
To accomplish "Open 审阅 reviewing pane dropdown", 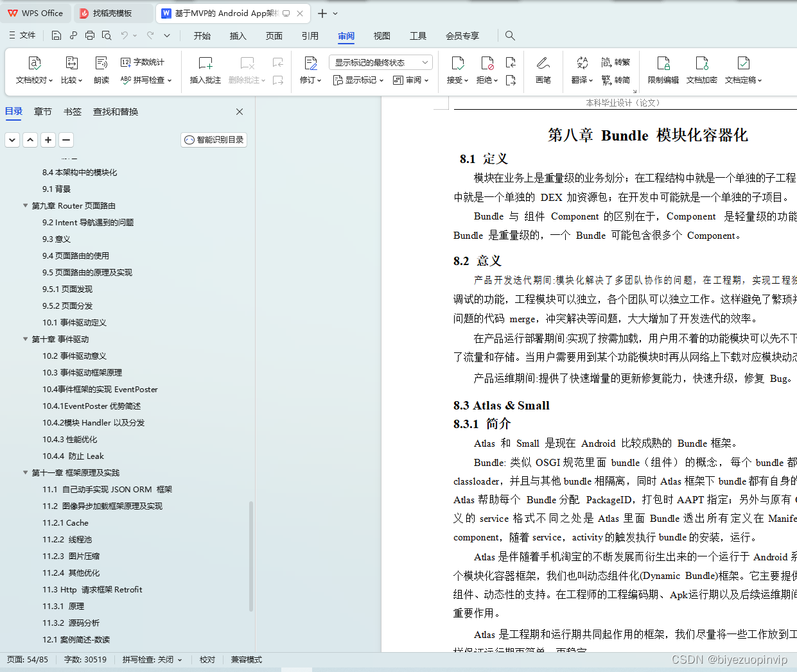I will (x=410, y=80).
